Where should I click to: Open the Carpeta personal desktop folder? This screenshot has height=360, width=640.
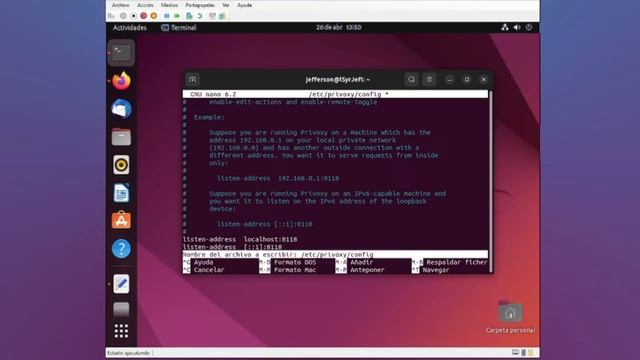510,317
